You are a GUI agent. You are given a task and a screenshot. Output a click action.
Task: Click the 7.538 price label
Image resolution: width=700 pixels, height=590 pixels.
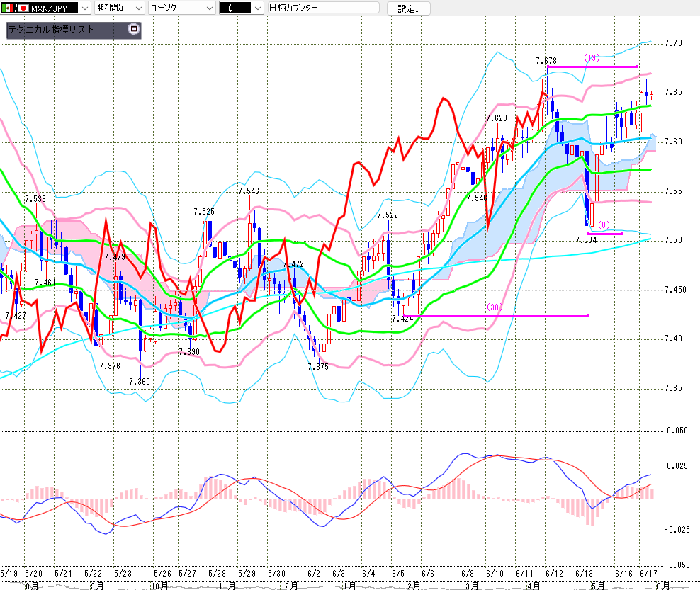point(35,199)
